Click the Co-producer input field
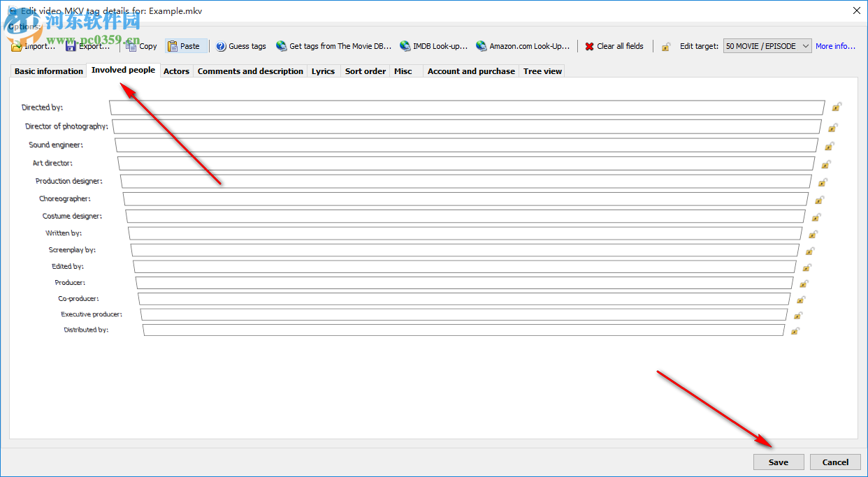868x477 pixels. 464,298
